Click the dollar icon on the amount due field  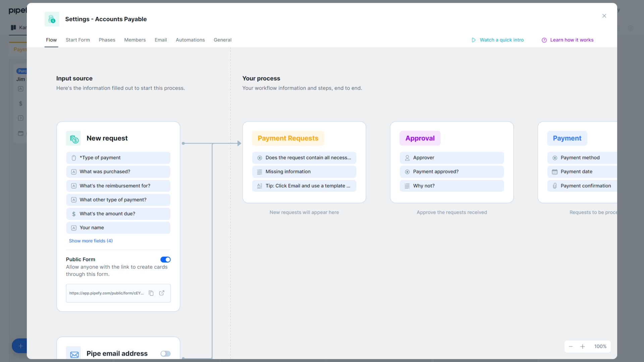[74, 214]
